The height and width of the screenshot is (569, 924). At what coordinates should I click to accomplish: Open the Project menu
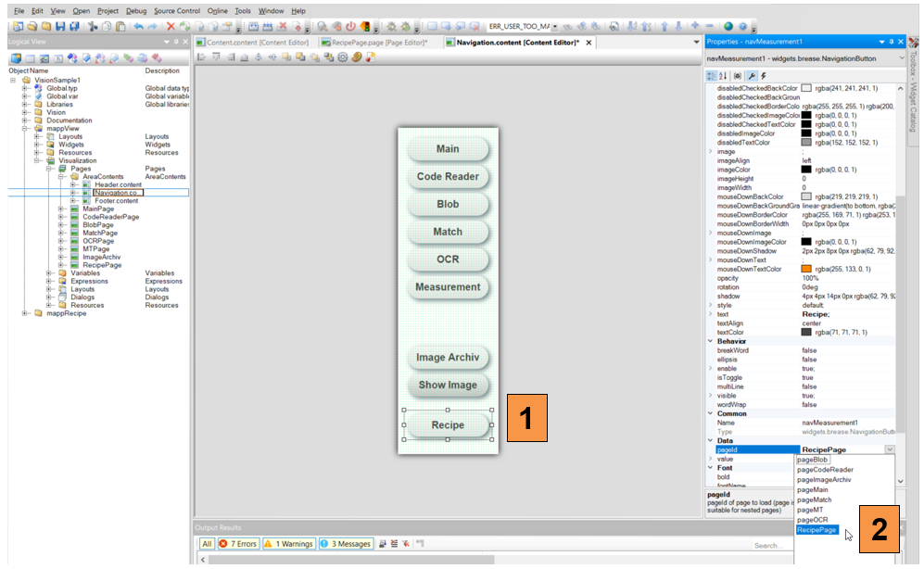coord(108,10)
